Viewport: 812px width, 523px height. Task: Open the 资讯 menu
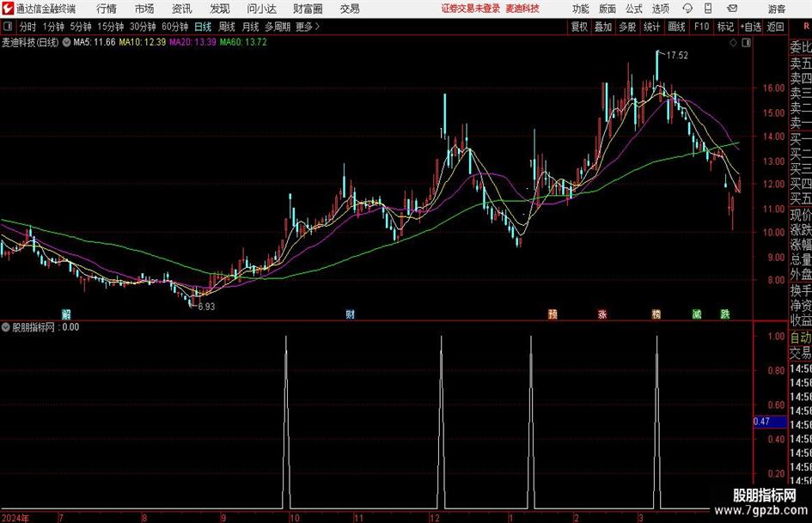coord(182,9)
